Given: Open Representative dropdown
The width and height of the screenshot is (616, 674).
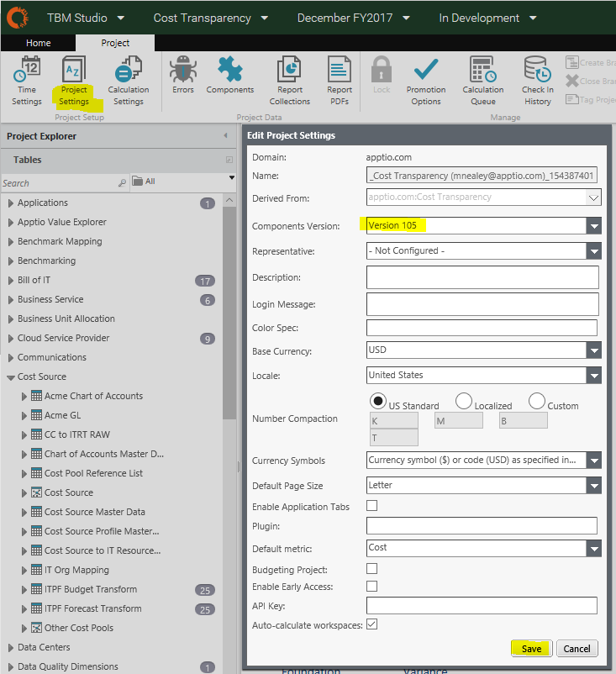Looking at the screenshot, I should tap(593, 251).
